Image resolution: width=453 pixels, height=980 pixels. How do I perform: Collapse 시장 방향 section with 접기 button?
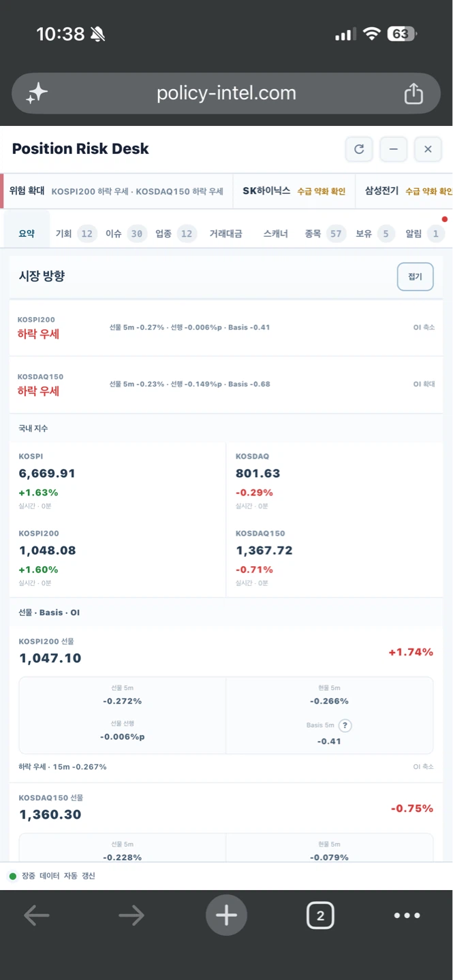click(415, 276)
